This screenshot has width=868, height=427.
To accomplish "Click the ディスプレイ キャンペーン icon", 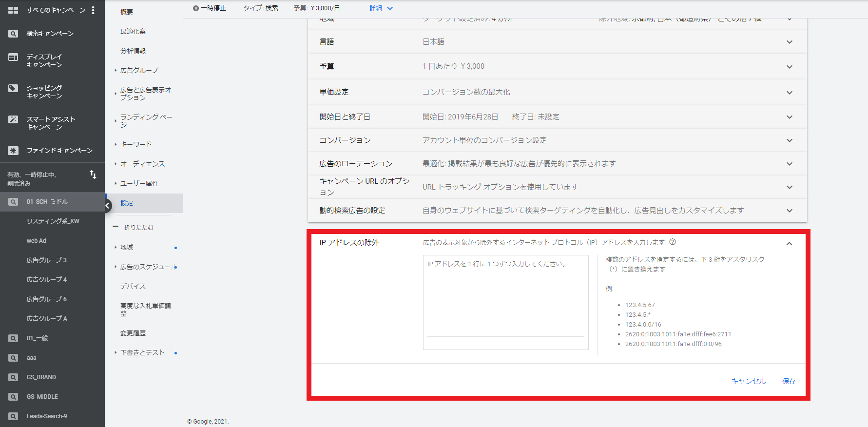I will coord(13,57).
